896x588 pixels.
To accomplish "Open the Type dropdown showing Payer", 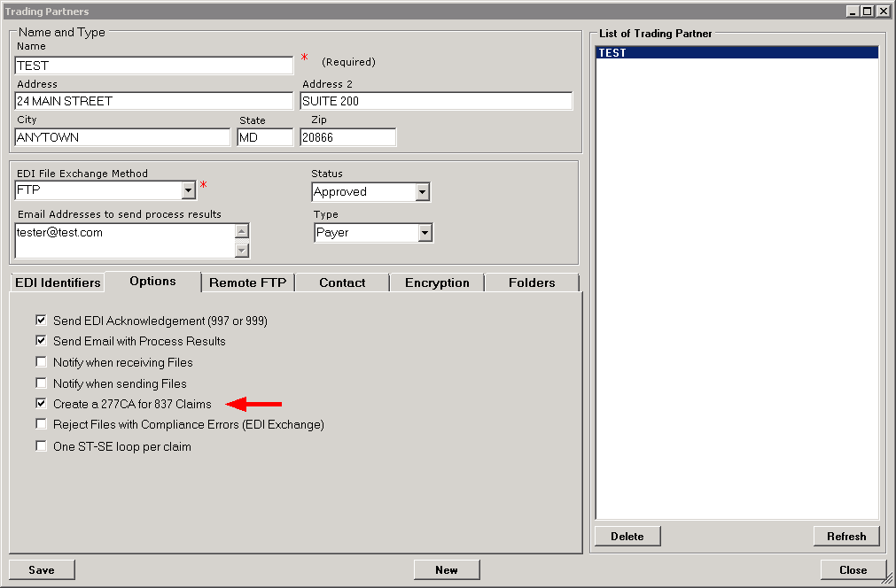I will click(425, 233).
